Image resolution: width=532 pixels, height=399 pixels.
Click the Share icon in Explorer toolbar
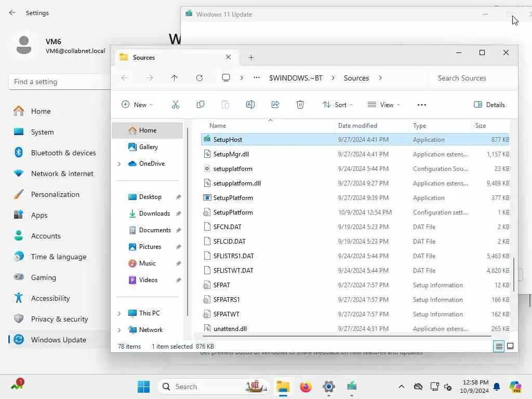point(275,104)
